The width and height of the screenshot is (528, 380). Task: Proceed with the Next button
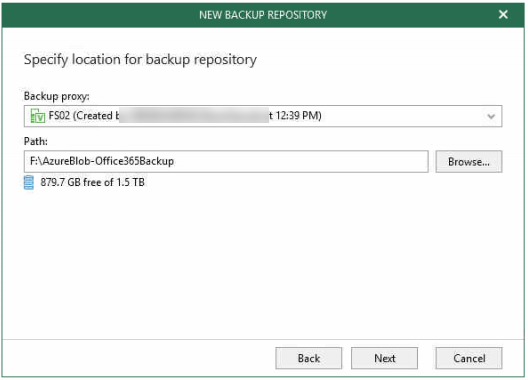click(x=384, y=358)
